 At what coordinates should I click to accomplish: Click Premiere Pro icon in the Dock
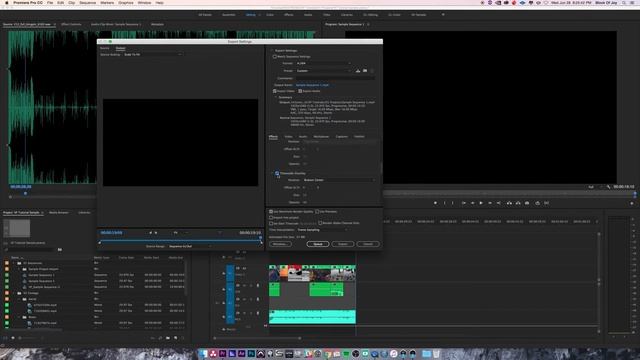222,353
